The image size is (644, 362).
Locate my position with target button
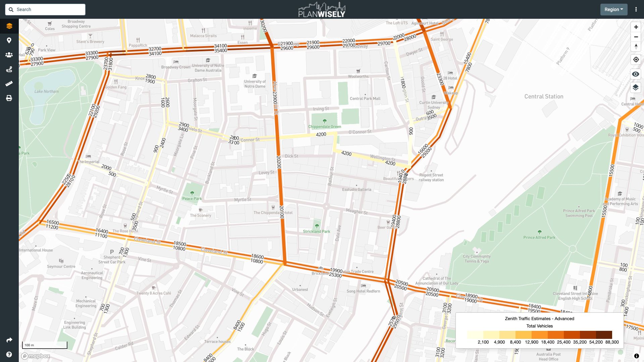(636, 60)
